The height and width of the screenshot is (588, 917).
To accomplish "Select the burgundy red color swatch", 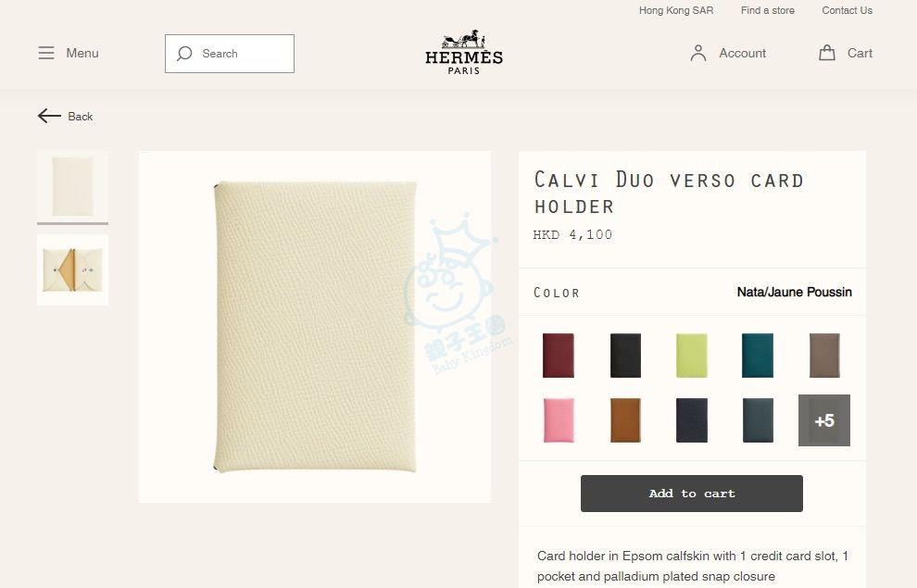I will [x=559, y=356].
